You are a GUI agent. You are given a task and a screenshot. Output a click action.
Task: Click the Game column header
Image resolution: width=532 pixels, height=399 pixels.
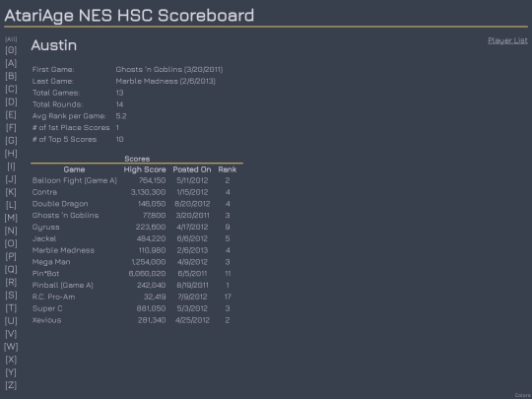pyautogui.click(x=74, y=169)
